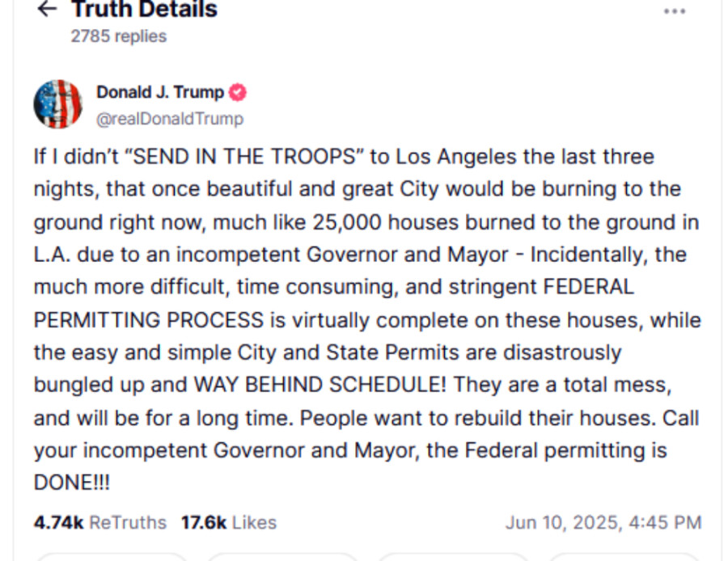Click the pink verified badge
Image resolution: width=728 pixels, height=561 pixels.
pos(237,92)
